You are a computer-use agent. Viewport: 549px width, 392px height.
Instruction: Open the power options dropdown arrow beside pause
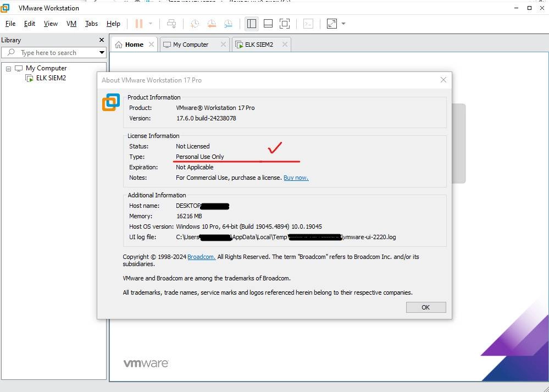151,24
